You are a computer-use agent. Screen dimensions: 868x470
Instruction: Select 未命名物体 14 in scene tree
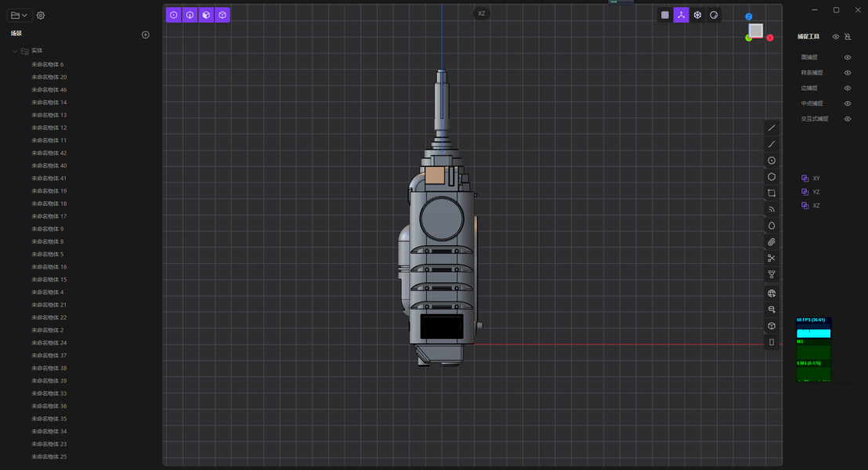pyautogui.click(x=49, y=103)
